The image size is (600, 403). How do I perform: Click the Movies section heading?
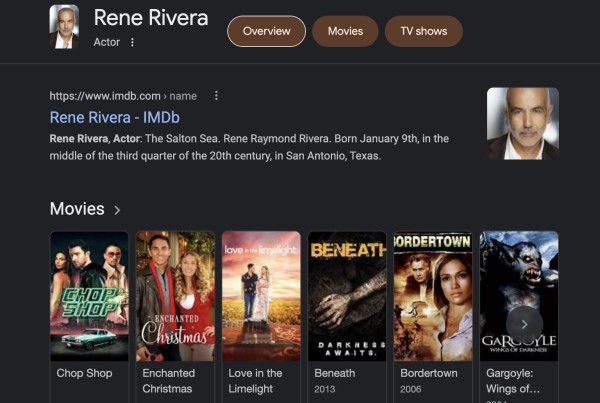77,209
